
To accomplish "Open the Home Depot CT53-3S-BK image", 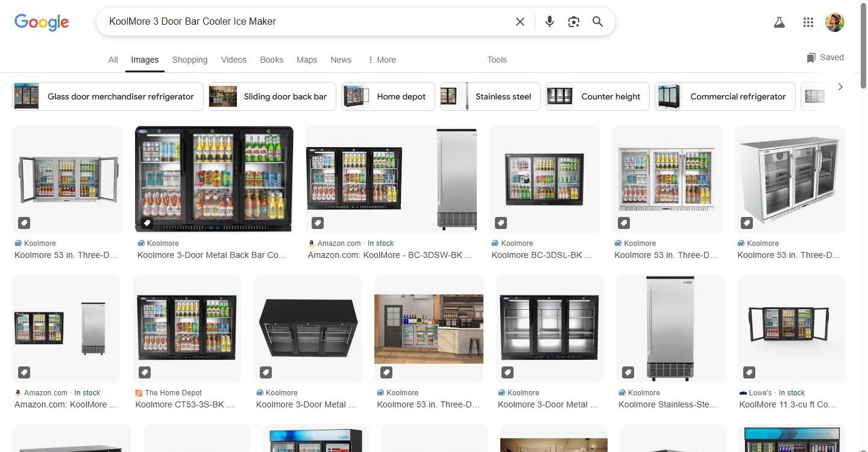I will pos(187,328).
